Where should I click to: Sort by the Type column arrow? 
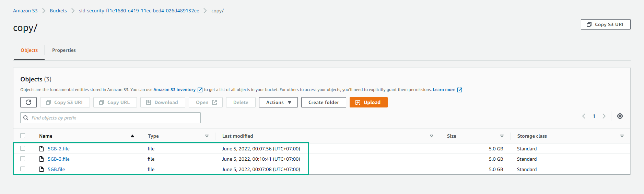(x=207, y=136)
